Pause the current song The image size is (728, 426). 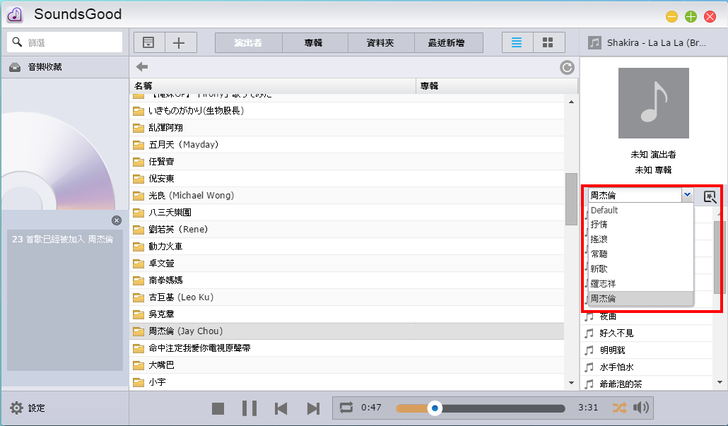250,408
